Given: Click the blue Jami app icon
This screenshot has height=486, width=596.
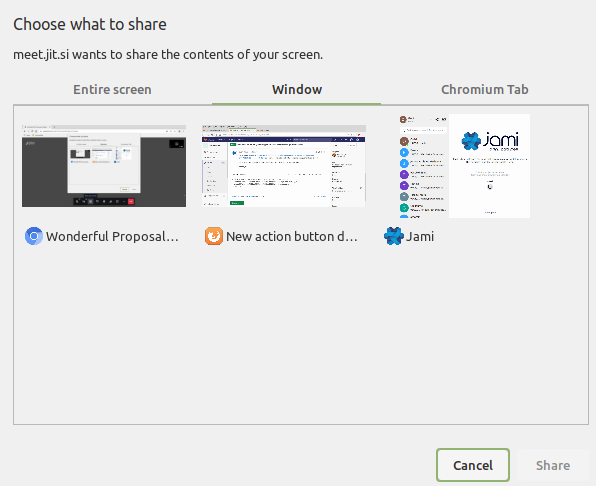Looking at the screenshot, I should point(393,236).
